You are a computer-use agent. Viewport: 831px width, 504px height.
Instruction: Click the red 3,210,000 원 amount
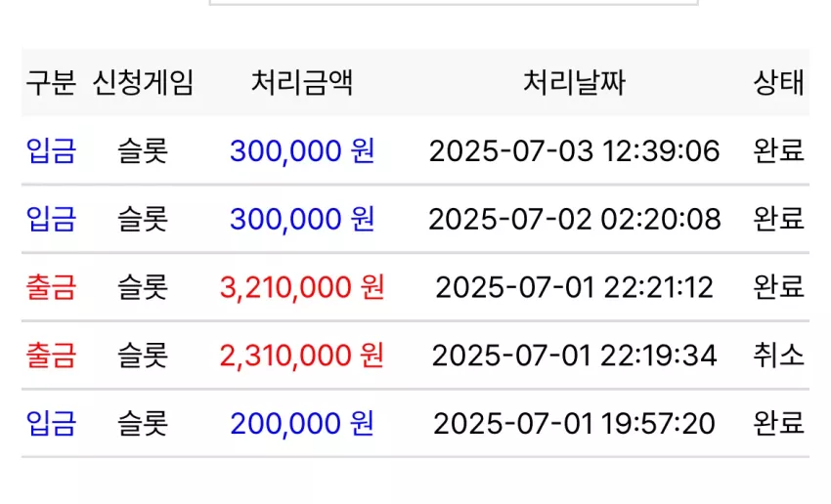pos(302,287)
